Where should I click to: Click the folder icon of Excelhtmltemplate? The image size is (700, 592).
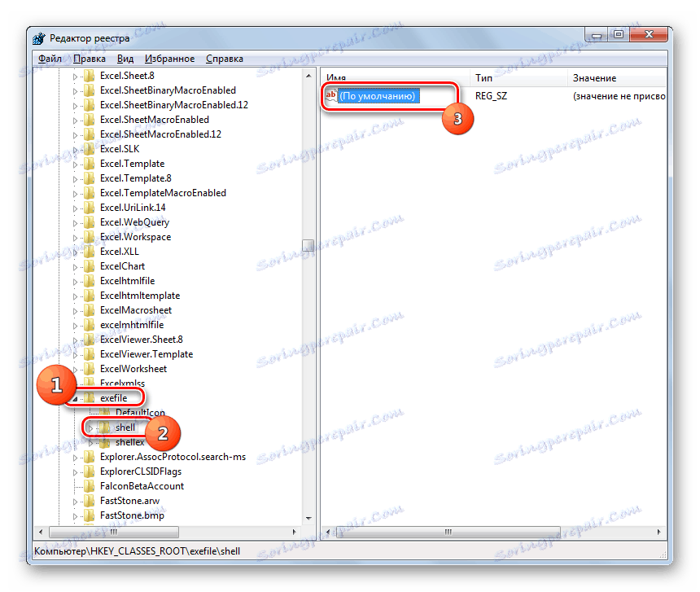pos(90,296)
